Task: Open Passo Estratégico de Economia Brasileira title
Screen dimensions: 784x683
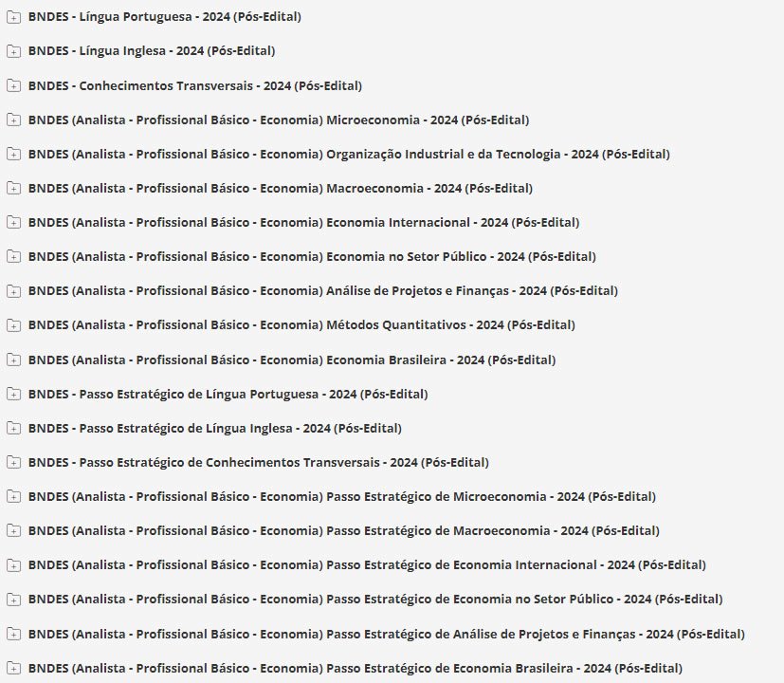Action: 355,668
